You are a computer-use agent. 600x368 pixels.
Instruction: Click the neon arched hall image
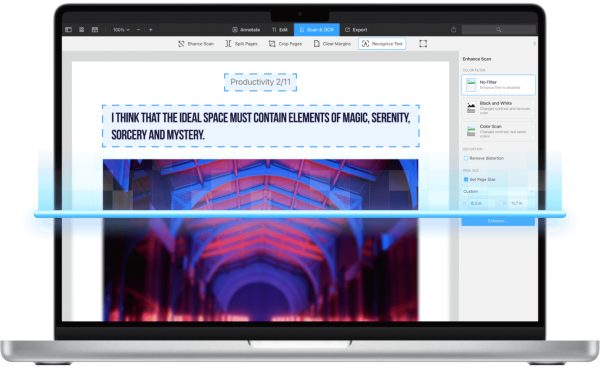point(261,240)
